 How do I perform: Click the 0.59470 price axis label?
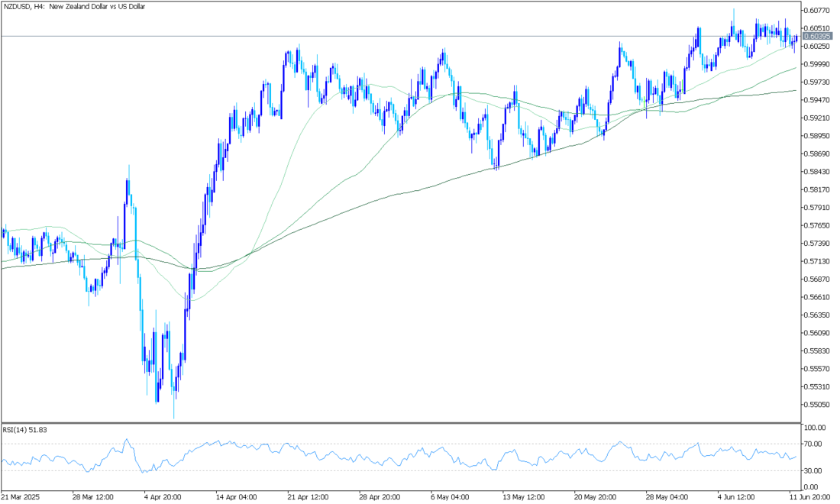click(x=817, y=100)
